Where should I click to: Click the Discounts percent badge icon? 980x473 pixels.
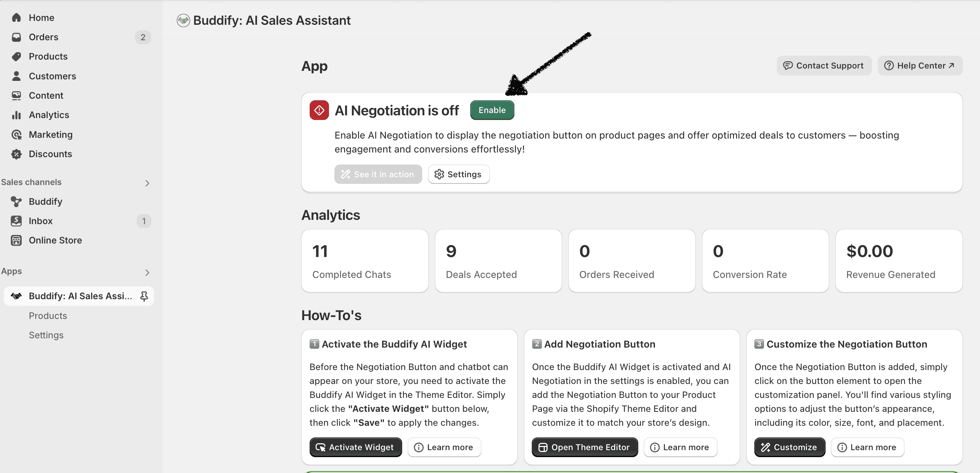tap(16, 154)
